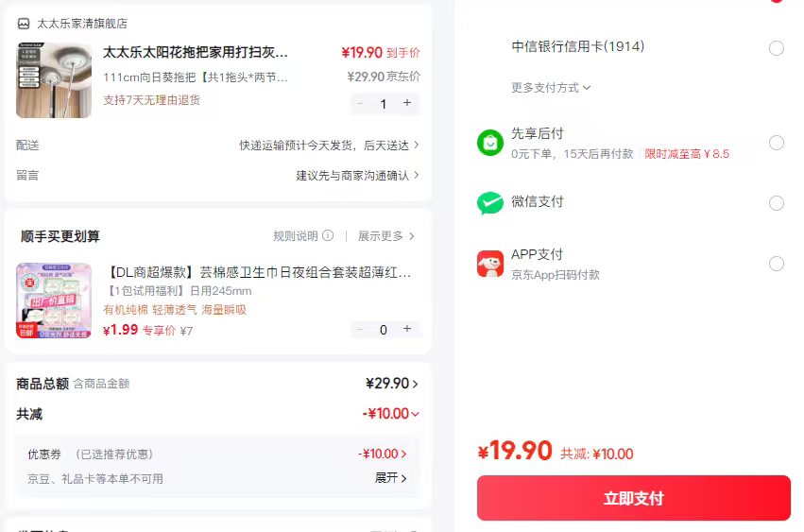Choose APP支付 radio button
The height and width of the screenshot is (532, 804).
click(x=777, y=264)
